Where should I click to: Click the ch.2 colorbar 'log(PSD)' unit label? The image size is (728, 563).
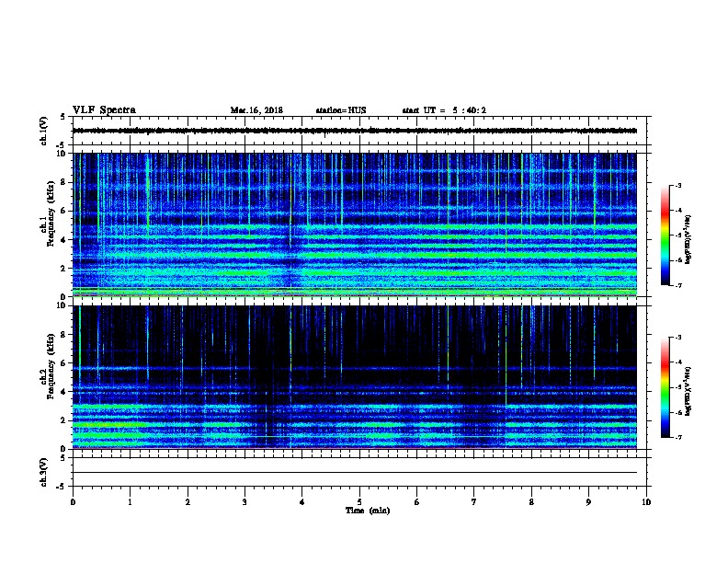click(x=688, y=392)
